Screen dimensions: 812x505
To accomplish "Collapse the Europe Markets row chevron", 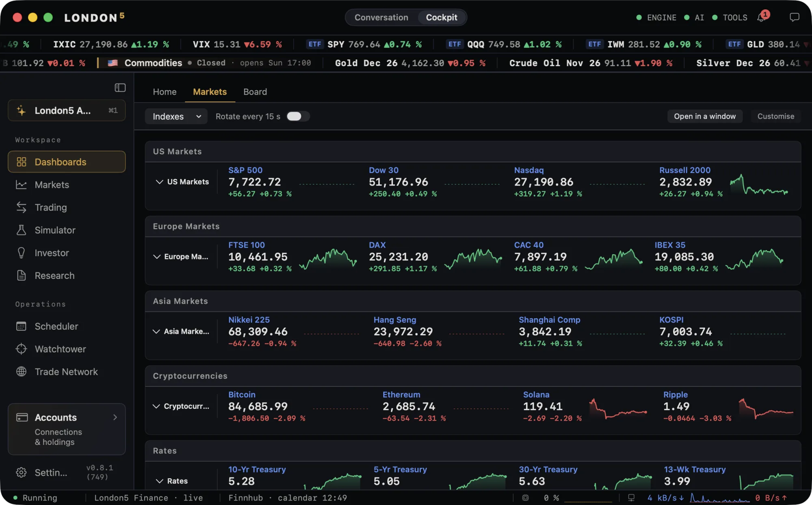I will pos(157,257).
